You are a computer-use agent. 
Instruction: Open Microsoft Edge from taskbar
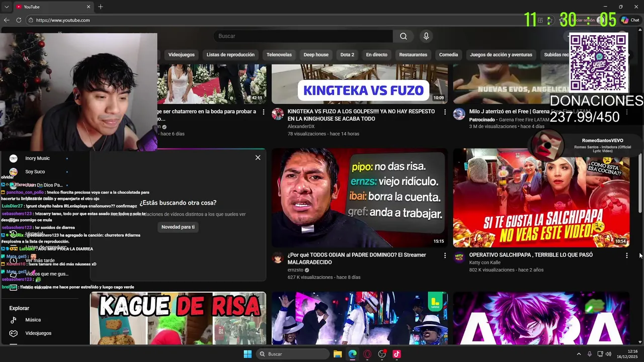point(353,354)
